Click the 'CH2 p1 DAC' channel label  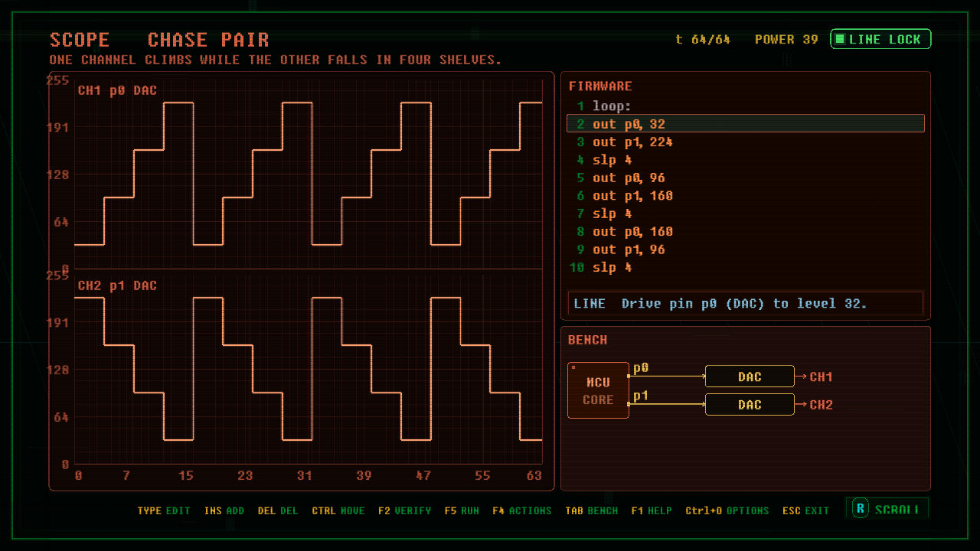click(x=117, y=285)
